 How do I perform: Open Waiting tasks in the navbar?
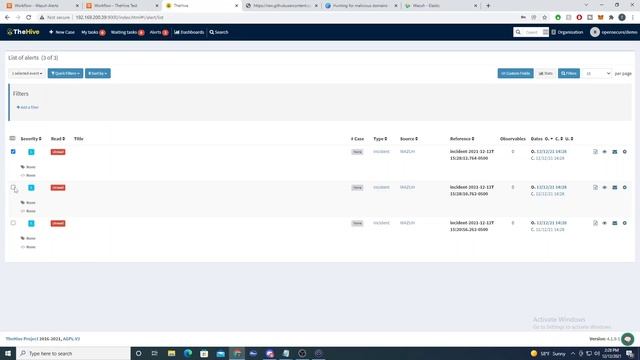click(x=127, y=32)
